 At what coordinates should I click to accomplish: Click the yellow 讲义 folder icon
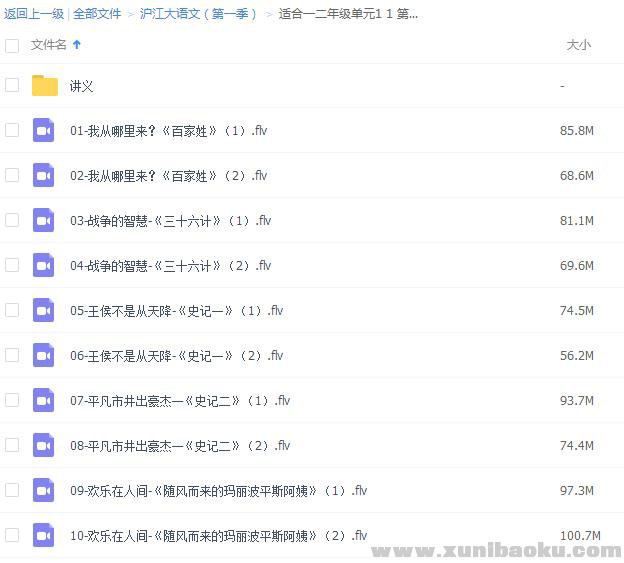pyautogui.click(x=44, y=86)
